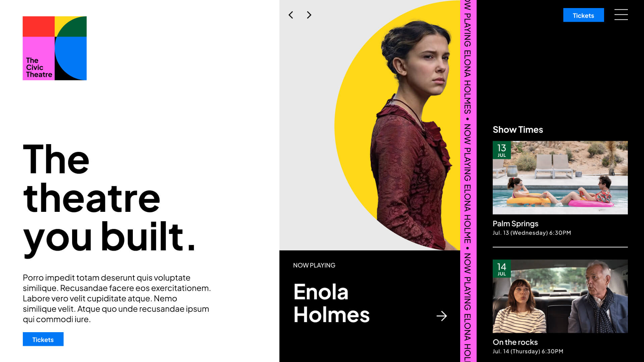Click the Show Times heading
The height and width of the screenshot is (362, 644).
click(518, 130)
